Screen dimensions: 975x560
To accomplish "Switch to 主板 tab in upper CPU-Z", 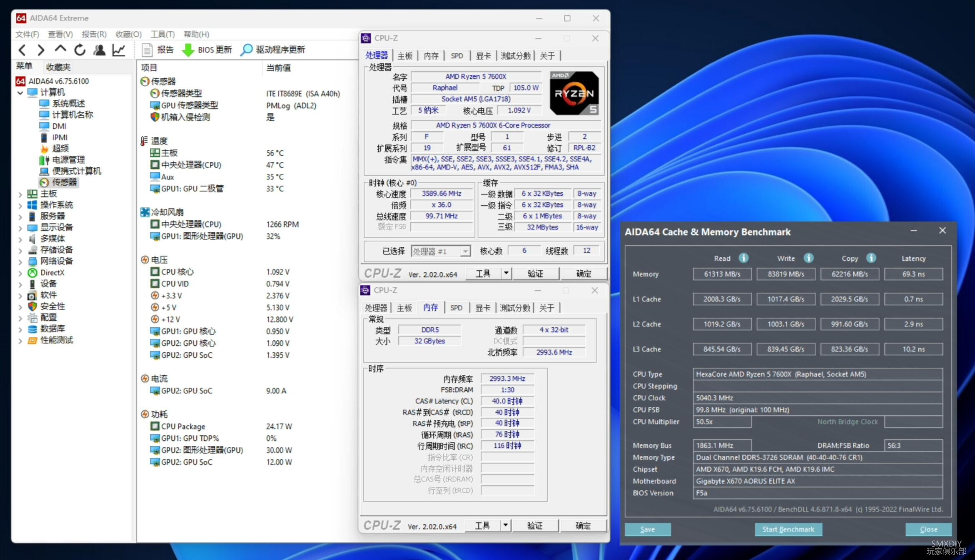I will tap(405, 56).
